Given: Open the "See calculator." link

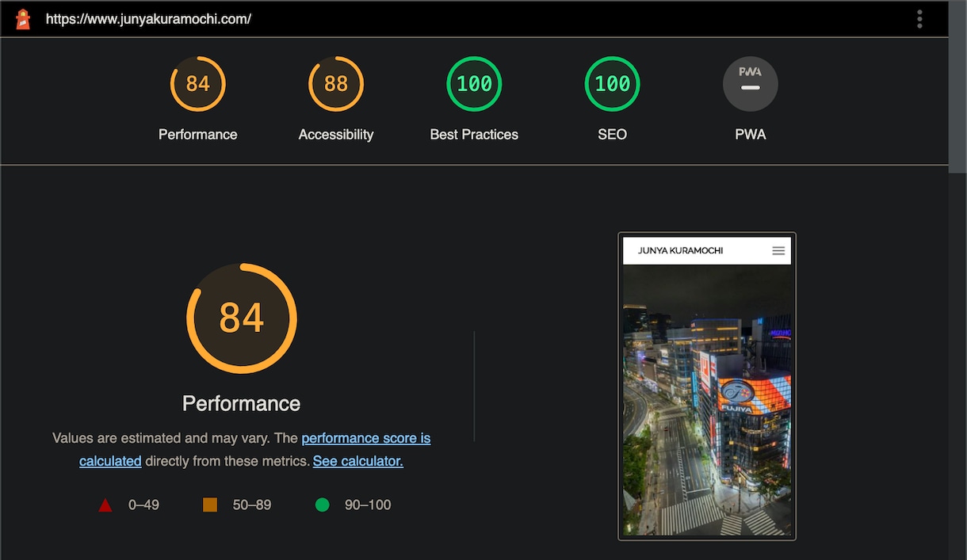Looking at the screenshot, I should click(x=358, y=460).
